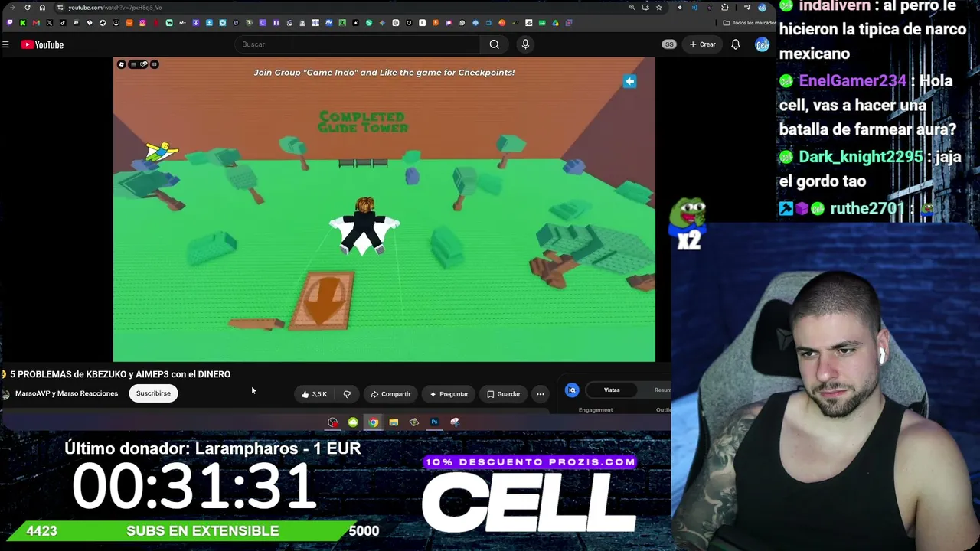Go to YouTube home via the logo
980x551 pixels.
(x=42, y=44)
